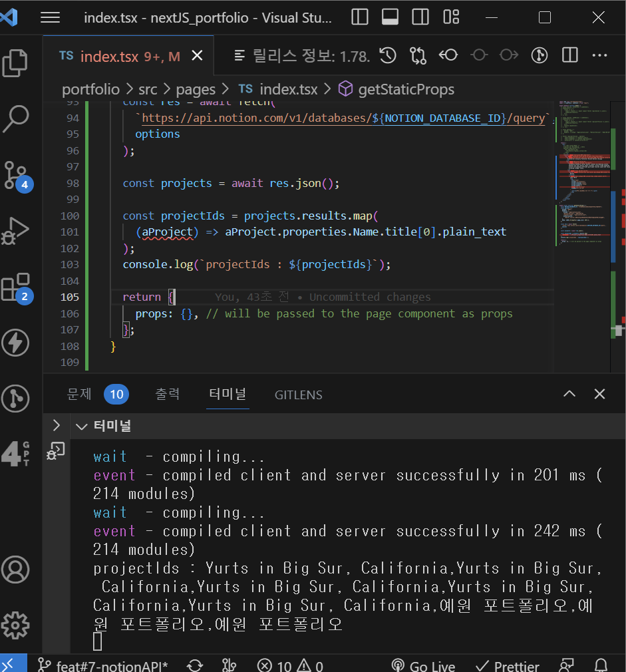Open the Search view icon

coord(15,118)
